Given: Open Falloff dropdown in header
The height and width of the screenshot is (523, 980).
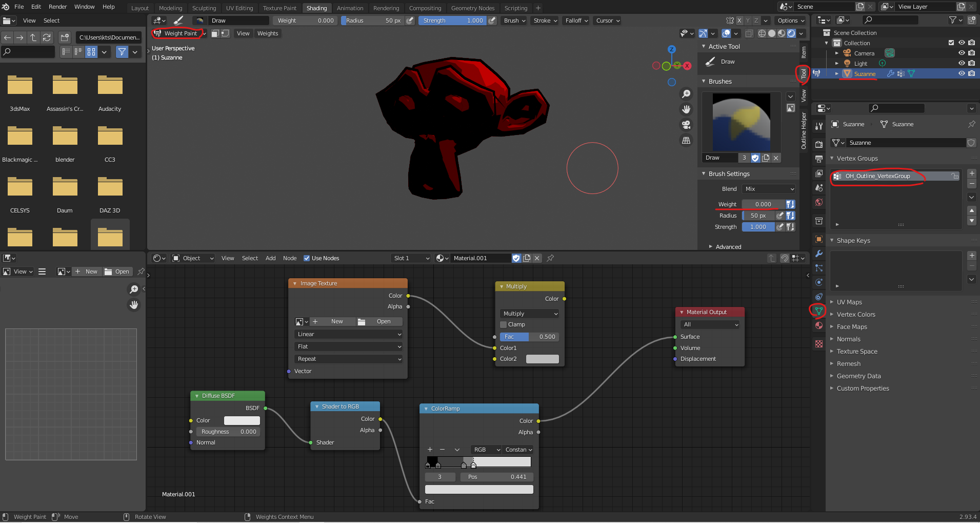Looking at the screenshot, I should [x=576, y=21].
